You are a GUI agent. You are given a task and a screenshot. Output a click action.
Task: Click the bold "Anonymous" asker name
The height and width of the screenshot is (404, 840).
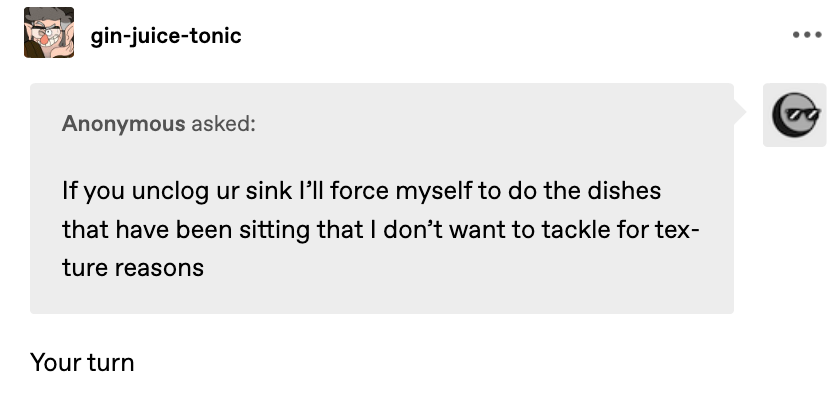(x=123, y=124)
